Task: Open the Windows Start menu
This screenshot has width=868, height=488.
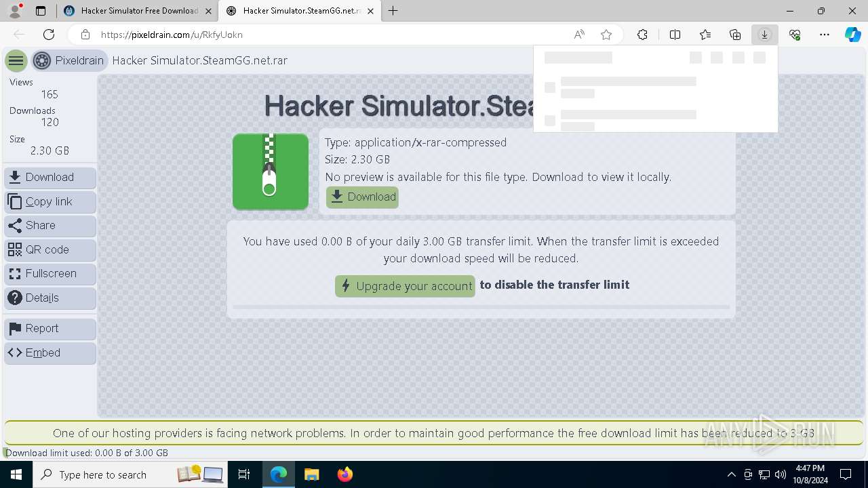Action: [16, 474]
